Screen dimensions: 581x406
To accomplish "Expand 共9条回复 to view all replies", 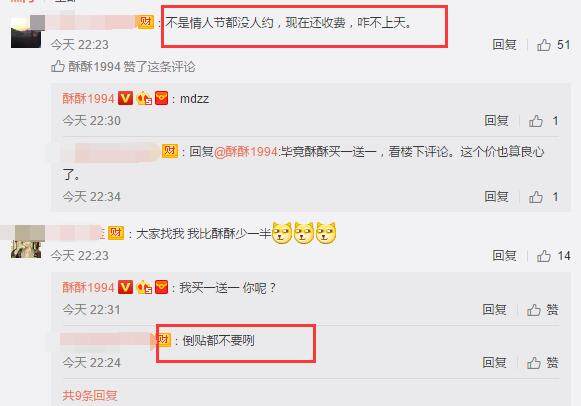I will coord(90,396).
